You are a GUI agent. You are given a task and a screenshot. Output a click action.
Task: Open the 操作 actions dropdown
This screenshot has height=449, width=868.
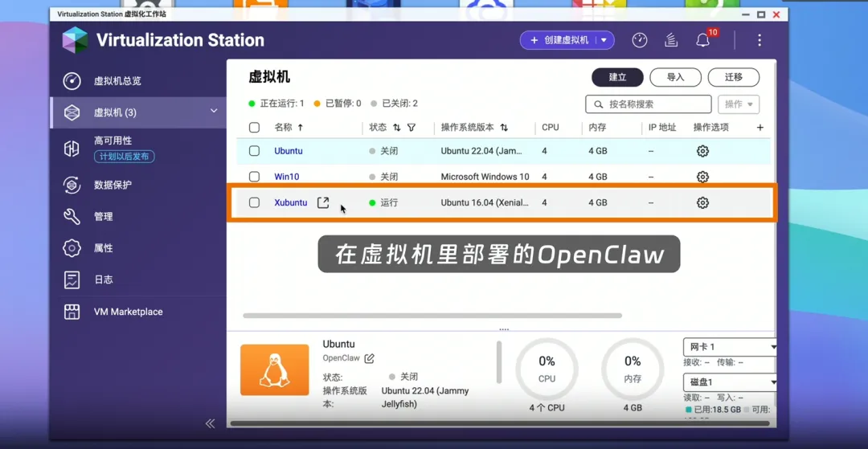pyautogui.click(x=739, y=104)
